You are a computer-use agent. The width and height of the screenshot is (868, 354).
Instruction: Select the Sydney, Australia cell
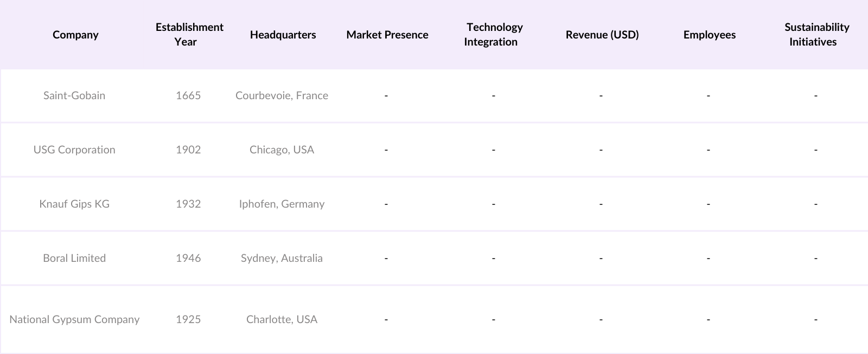tap(282, 258)
